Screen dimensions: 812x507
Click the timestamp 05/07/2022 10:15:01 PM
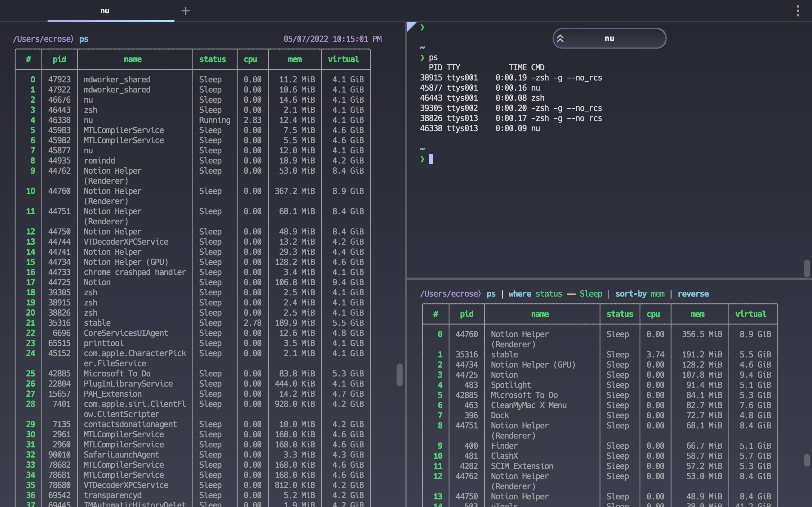point(332,39)
